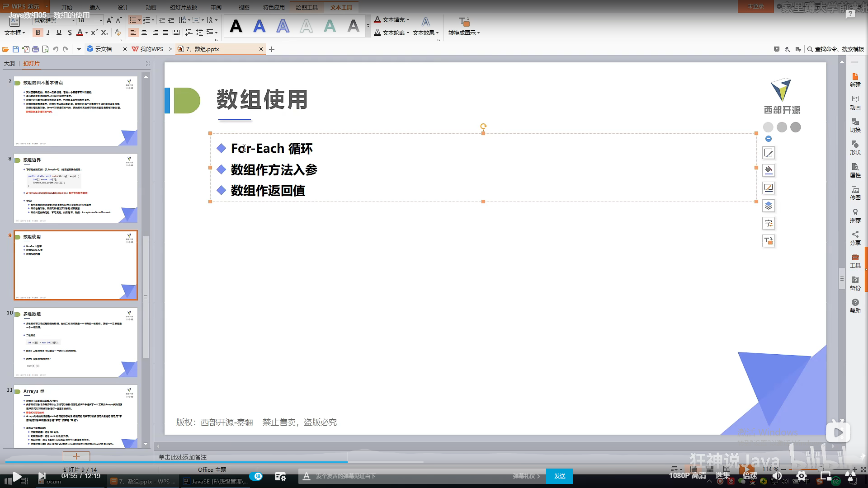The height and width of the screenshot is (488, 868).
Task: Click the undo arrow icon
Action: coord(55,49)
